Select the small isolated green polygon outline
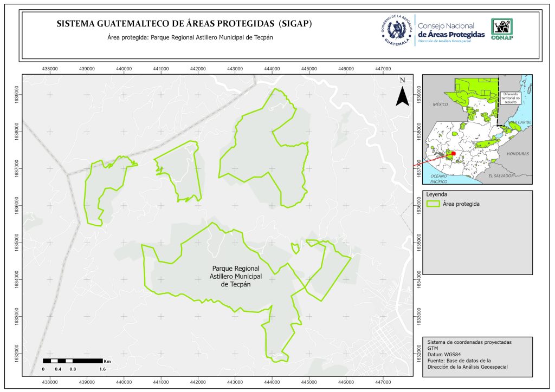 tap(295, 248)
